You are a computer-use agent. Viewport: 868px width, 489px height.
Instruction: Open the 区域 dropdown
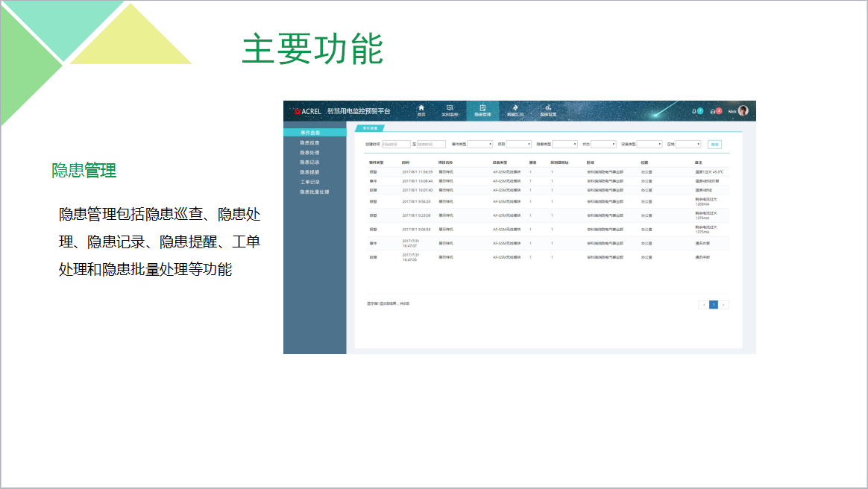click(688, 145)
